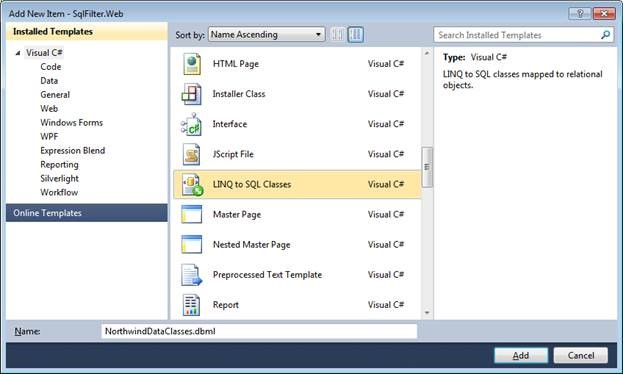623x374 pixels.
Task: Select the Report text label
Action: (226, 305)
